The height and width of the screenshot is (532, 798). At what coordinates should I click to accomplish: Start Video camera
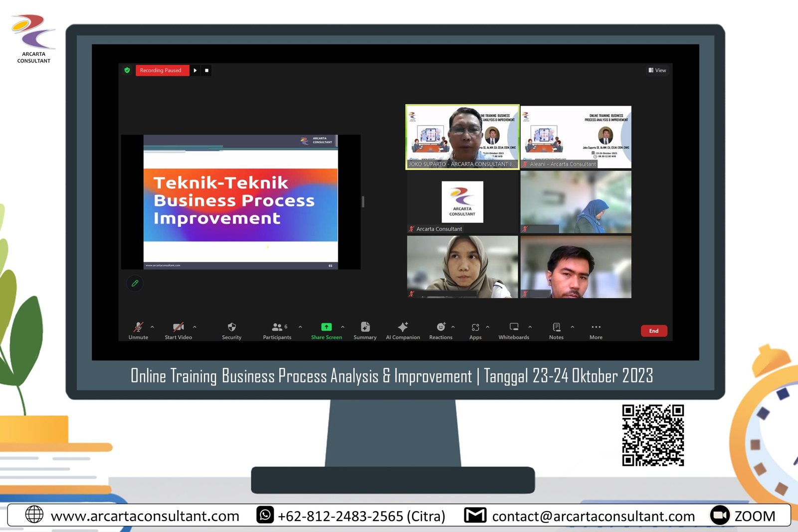178,328
